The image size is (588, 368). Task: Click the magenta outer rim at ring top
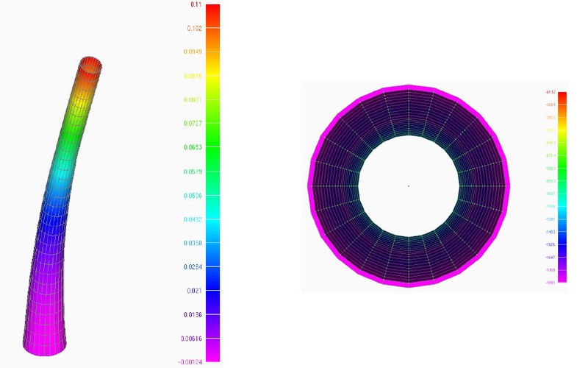[x=409, y=88]
